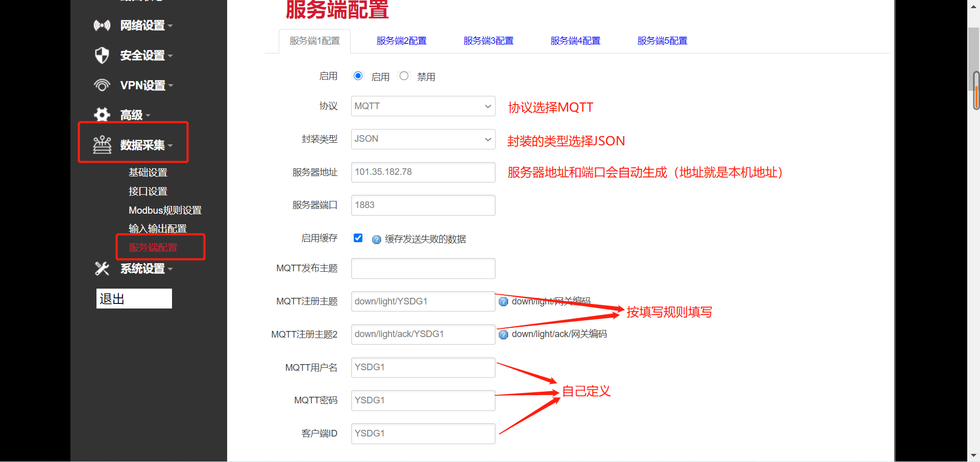
Task: Open the 协议 MQTT dropdown
Action: click(x=423, y=106)
